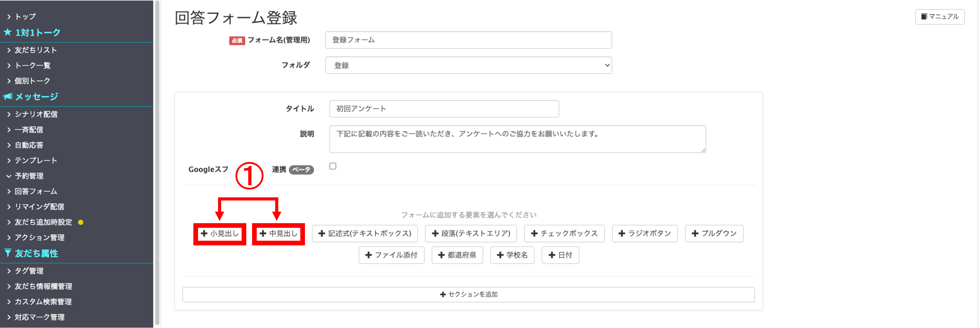Select テンプレート in sidebar
This screenshot has width=980, height=328.
[36, 161]
